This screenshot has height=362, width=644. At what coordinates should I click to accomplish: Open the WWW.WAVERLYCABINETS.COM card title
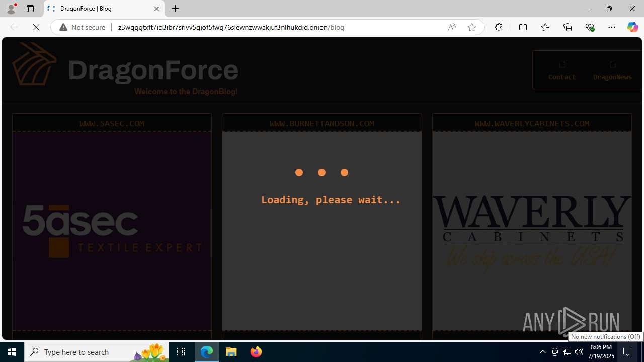click(532, 123)
